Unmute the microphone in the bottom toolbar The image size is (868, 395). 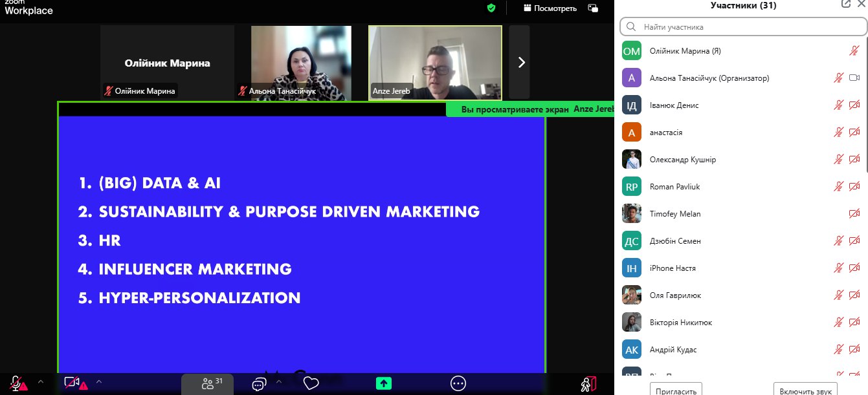pyautogui.click(x=16, y=383)
